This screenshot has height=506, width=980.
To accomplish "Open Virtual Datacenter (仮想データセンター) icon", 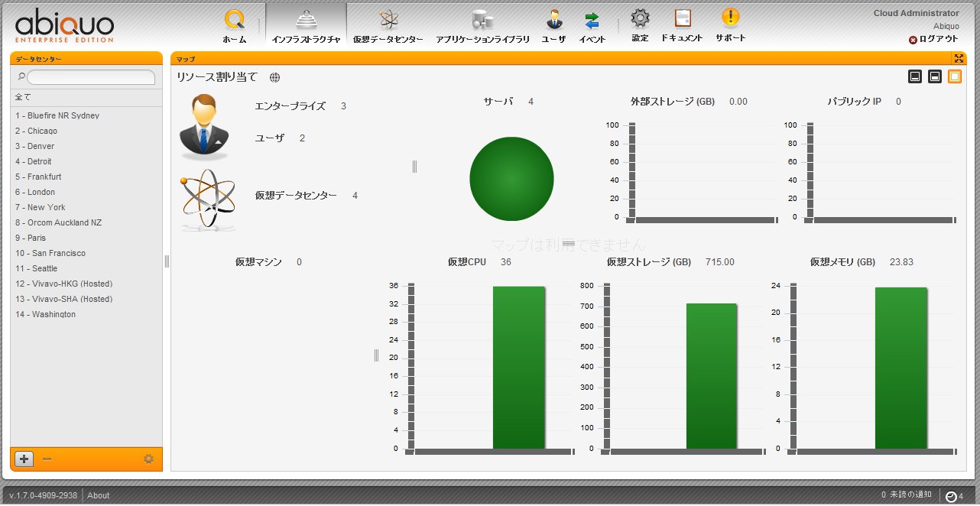I will point(388,20).
